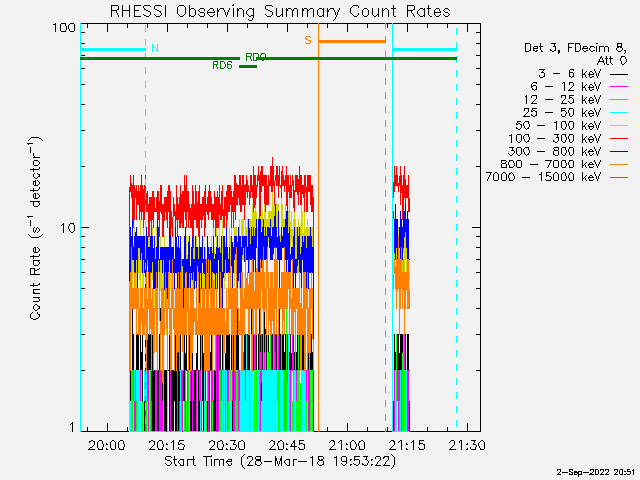Click the black 3 - 6 keV legend line
This screenshot has width=640, height=480.
coord(619,74)
